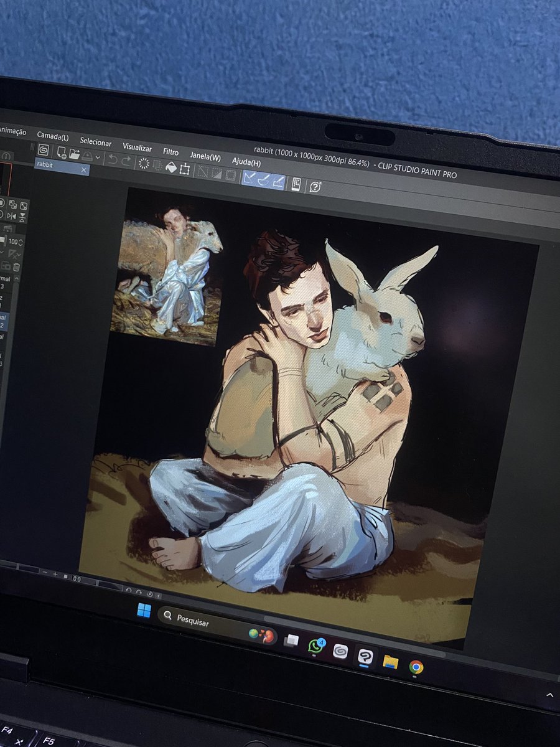
Task: Click the flip vertical icon in navigator
Action: pyautogui.click(x=22, y=217)
